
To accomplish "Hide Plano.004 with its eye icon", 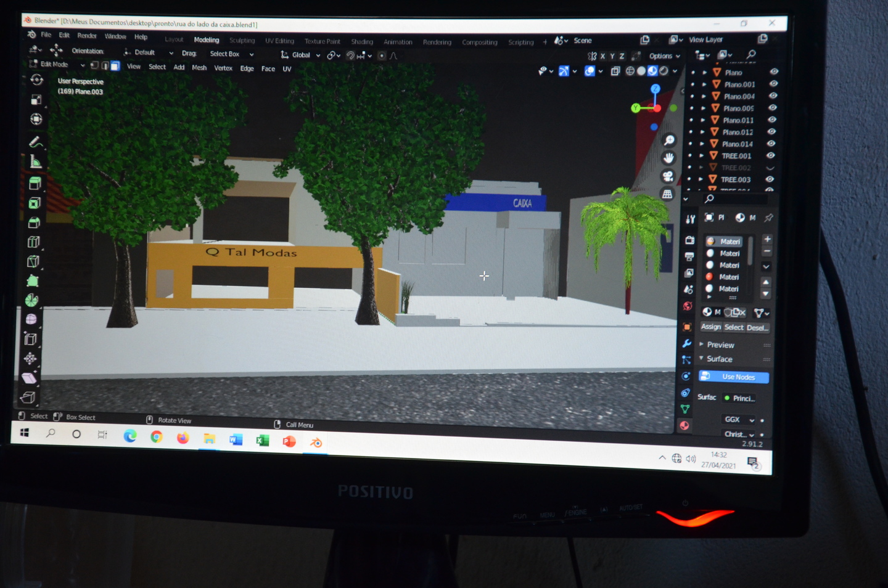I will 773,96.
